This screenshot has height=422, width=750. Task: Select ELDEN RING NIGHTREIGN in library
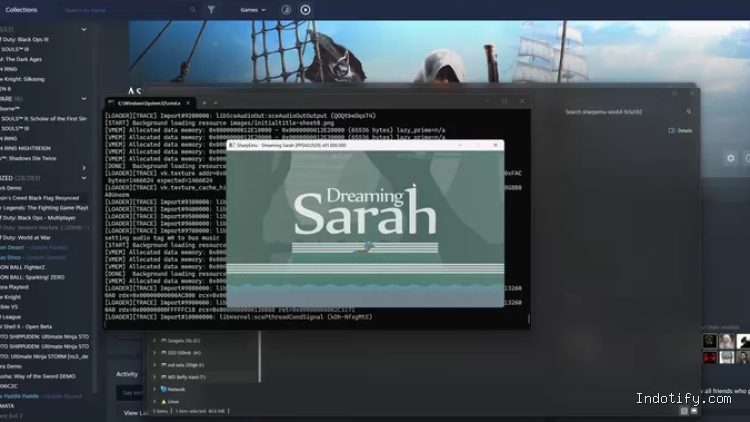point(25,148)
